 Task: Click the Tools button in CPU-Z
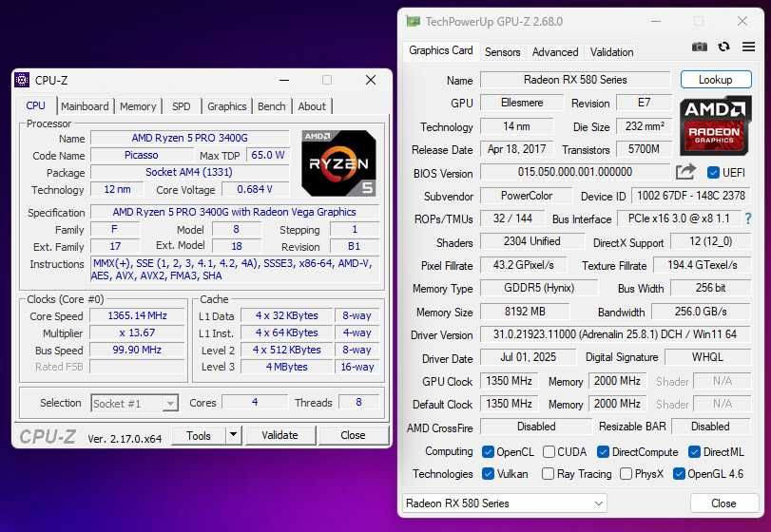(x=199, y=435)
